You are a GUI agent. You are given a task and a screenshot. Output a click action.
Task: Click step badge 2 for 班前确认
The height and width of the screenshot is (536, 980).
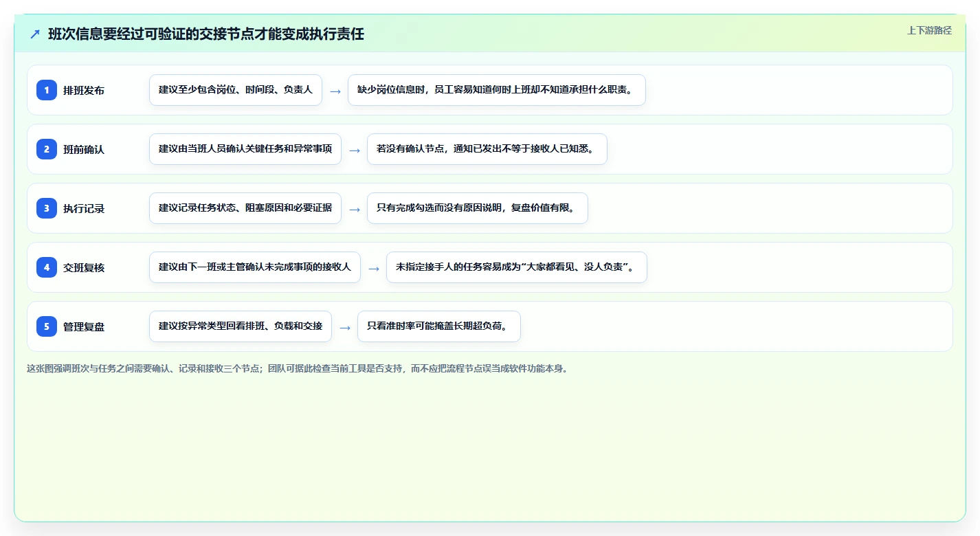tap(47, 149)
